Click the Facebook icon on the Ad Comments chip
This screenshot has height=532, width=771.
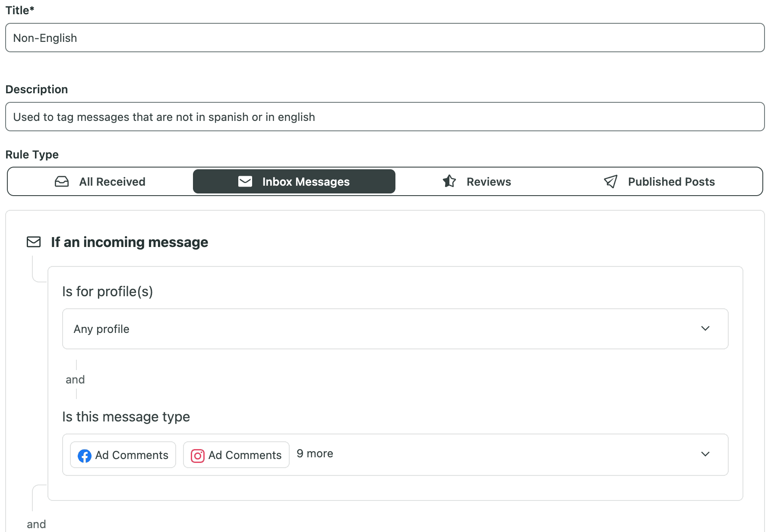(85, 455)
